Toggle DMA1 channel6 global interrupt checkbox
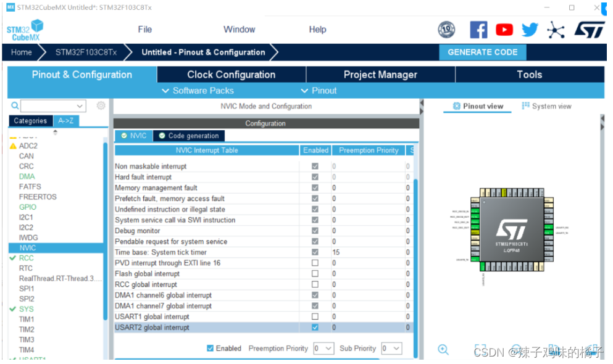The image size is (613, 364). pyautogui.click(x=315, y=295)
